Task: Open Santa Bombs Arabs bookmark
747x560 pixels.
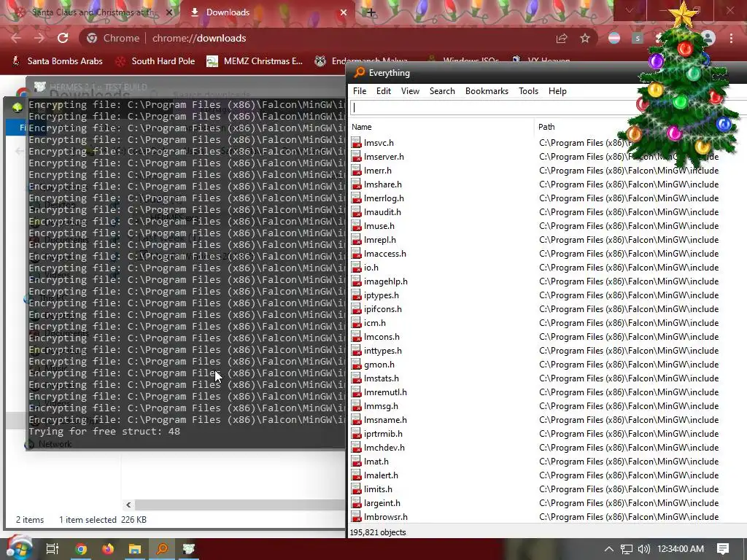Action: click(57, 61)
